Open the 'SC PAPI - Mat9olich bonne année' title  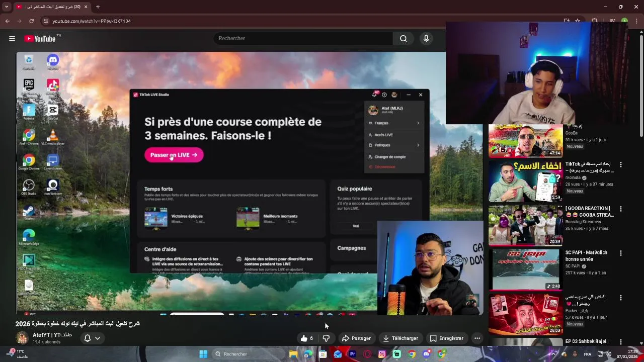click(x=586, y=256)
